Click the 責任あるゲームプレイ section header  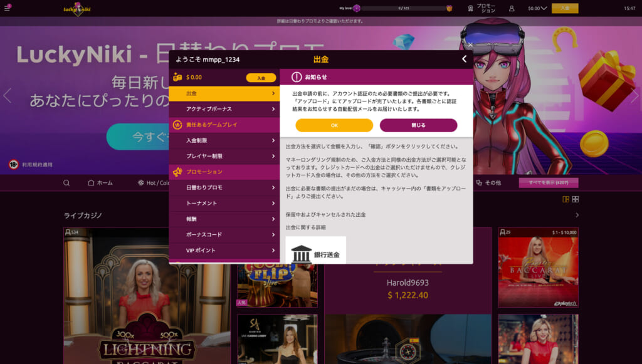(224, 125)
